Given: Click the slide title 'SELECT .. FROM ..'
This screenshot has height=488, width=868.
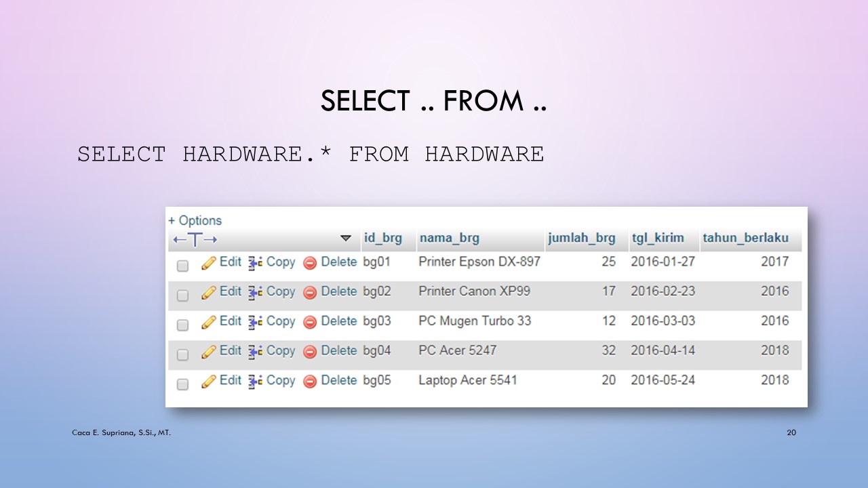Looking at the screenshot, I should pos(434,101).
